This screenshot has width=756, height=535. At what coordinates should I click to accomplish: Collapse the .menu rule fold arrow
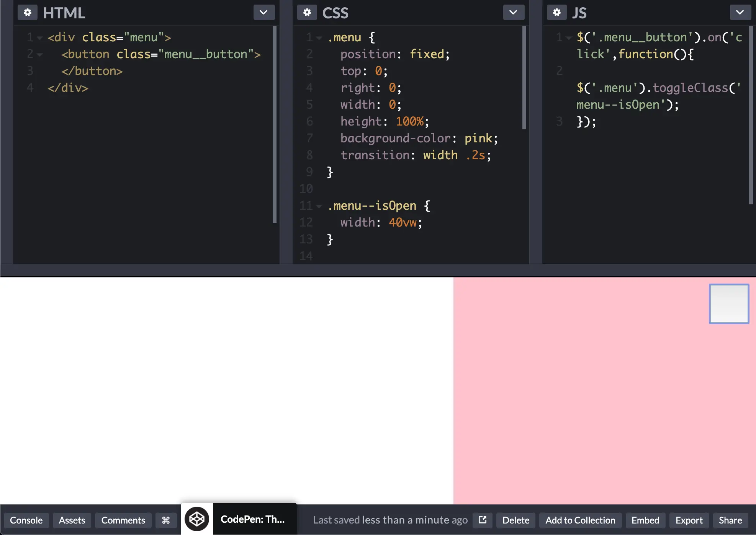tap(319, 38)
